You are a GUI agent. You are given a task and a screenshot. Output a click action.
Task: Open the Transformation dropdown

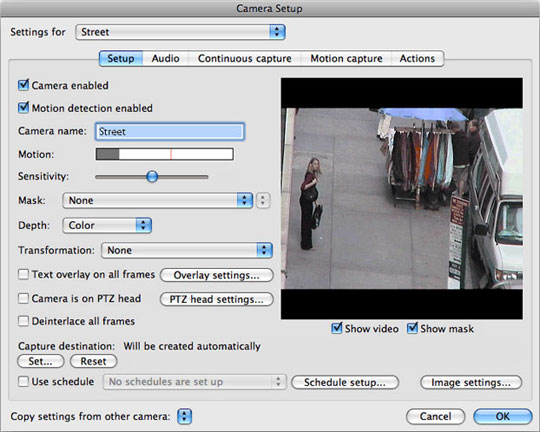[187, 250]
